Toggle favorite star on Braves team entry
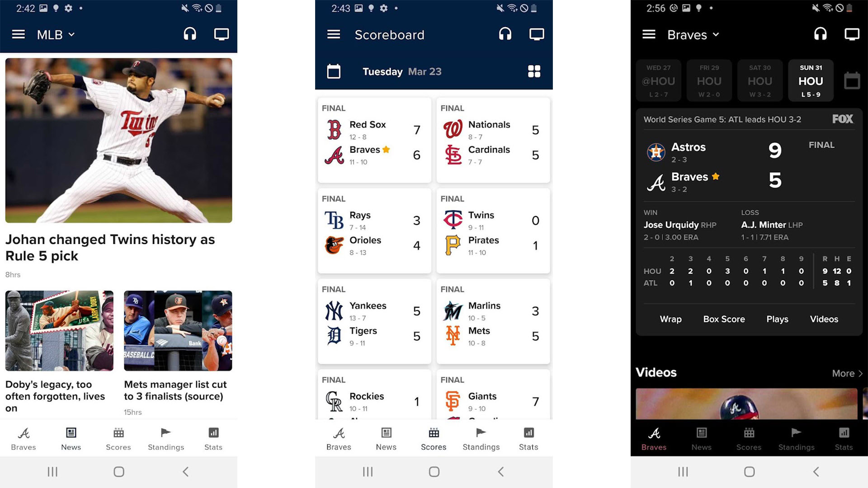The width and height of the screenshot is (868, 488). click(387, 151)
